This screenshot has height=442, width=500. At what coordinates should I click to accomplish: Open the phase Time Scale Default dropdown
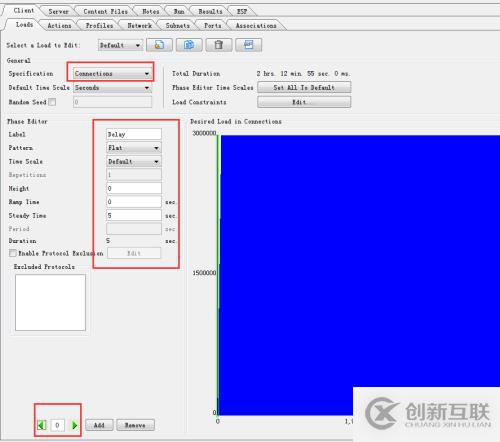[134, 162]
